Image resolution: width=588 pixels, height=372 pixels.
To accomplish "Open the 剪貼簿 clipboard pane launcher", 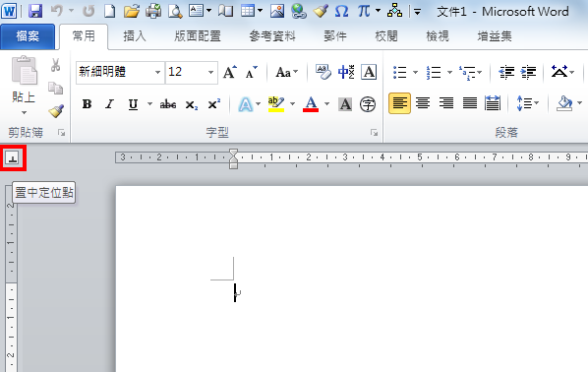I will coord(62,133).
